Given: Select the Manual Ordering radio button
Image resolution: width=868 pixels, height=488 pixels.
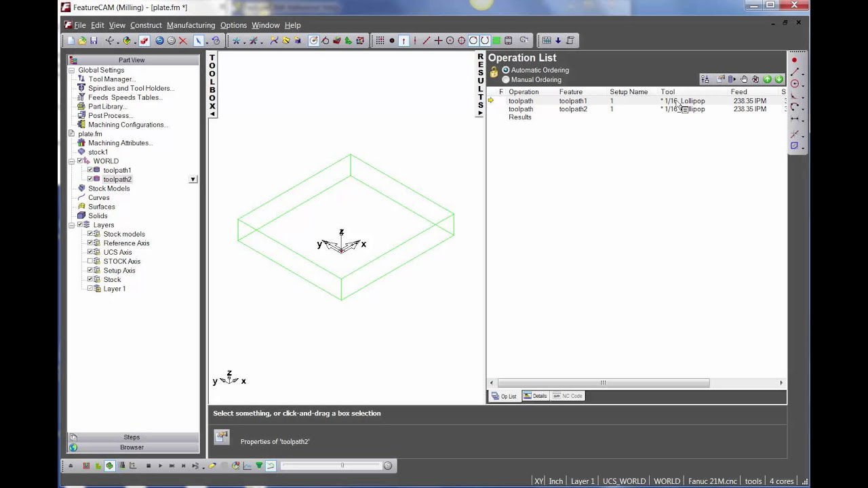Looking at the screenshot, I should [x=505, y=79].
